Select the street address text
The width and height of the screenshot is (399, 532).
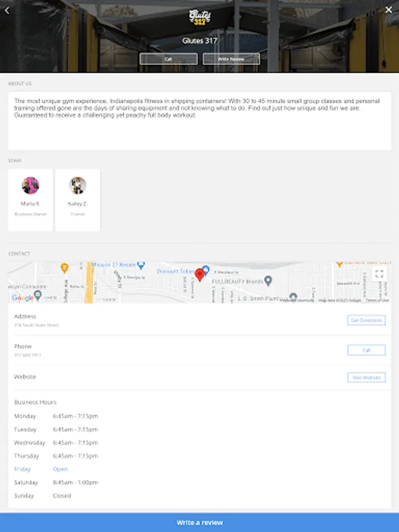click(x=36, y=325)
